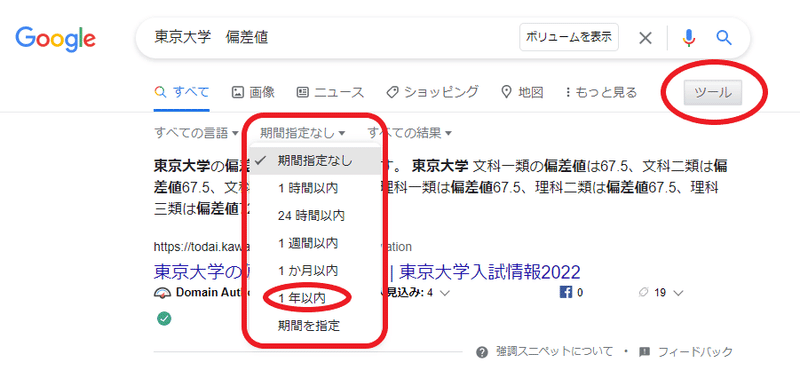Click the Domain Authority gauge icon
Viewport: 800px width, 392px height.
click(163, 293)
